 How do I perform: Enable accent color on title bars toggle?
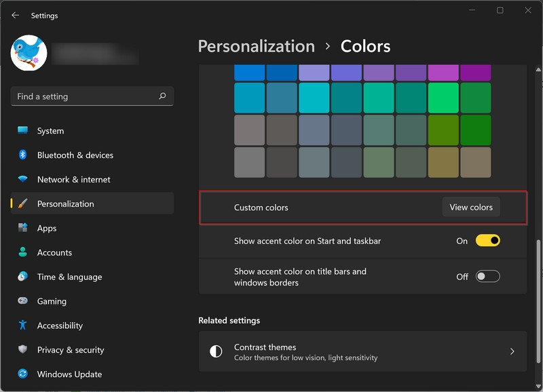coord(487,277)
